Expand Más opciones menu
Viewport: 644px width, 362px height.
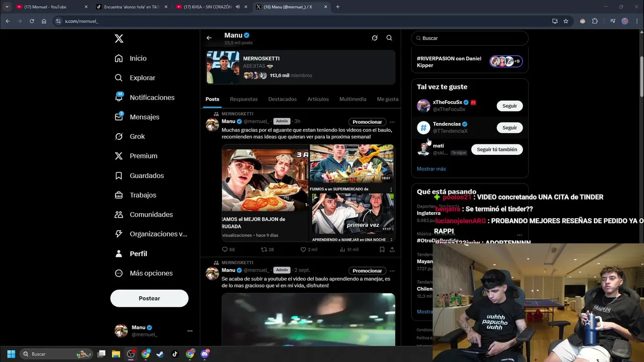click(143, 273)
